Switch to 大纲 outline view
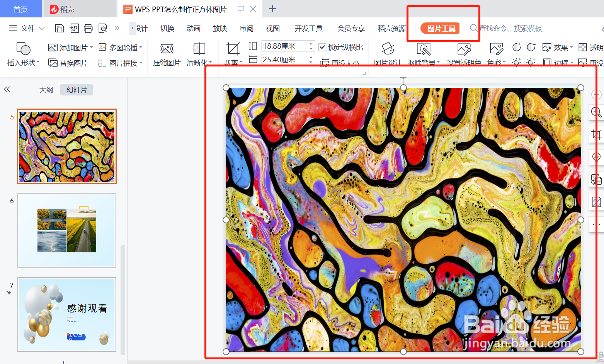604x364 pixels. click(46, 90)
